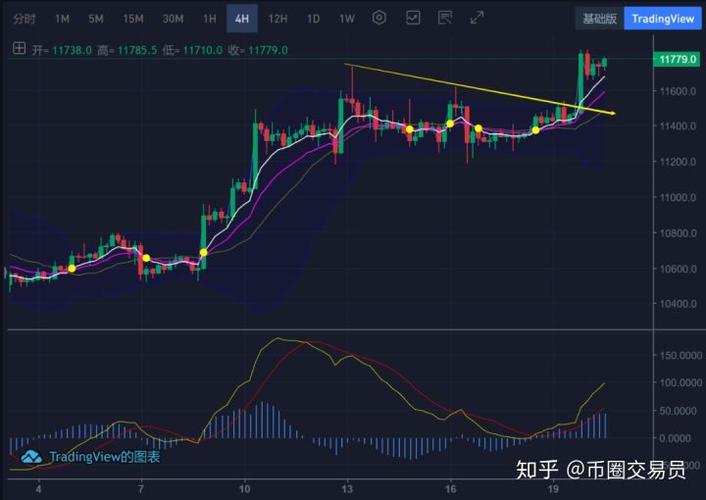Toggle the OHLC legend box icon

(19, 48)
